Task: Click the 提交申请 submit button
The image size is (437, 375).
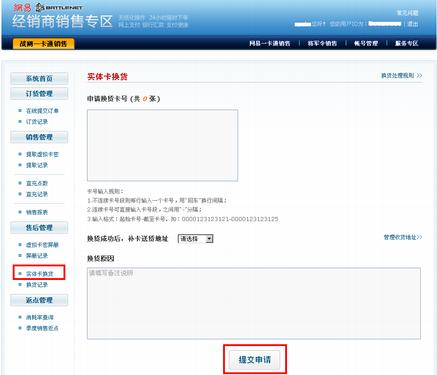Action: (x=255, y=360)
